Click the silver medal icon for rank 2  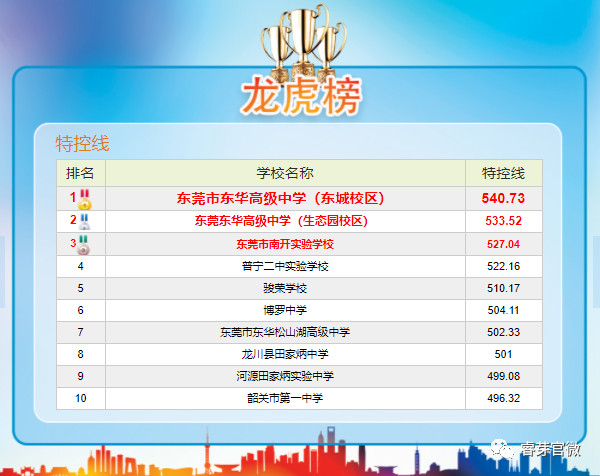click(85, 222)
